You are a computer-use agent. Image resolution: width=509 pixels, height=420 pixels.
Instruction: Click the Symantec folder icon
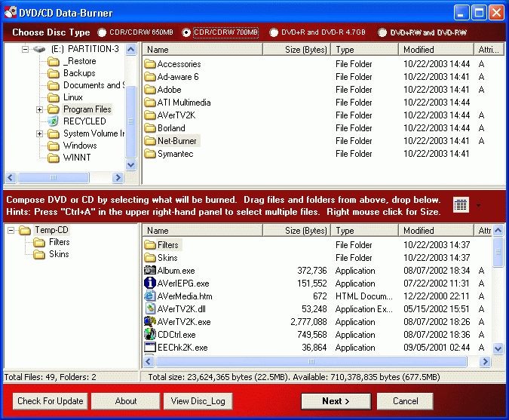149,154
